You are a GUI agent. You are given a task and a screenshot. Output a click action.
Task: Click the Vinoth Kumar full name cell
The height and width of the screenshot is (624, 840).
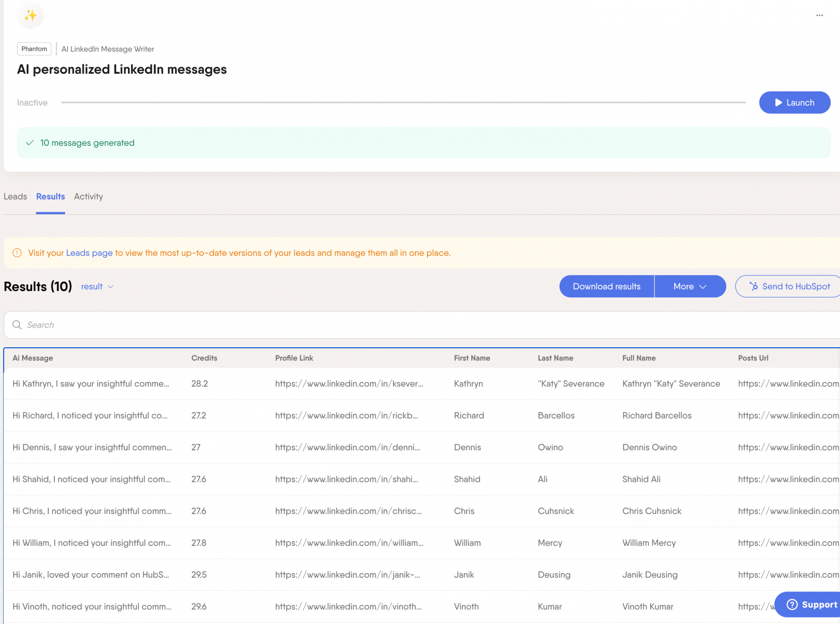click(x=647, y=607)
